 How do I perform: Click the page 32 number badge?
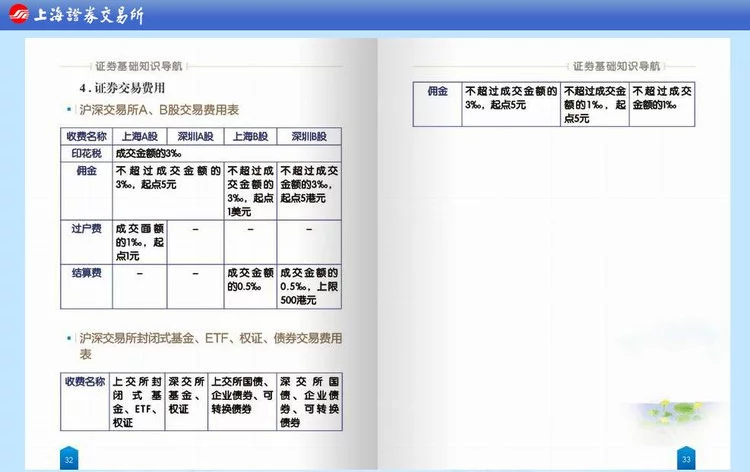pos(69,459)
